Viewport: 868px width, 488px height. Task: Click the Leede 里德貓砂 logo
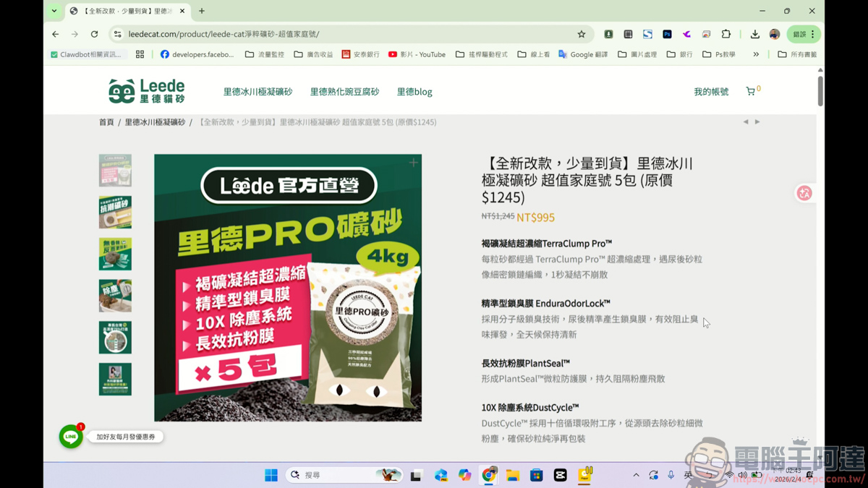(145, 90)
